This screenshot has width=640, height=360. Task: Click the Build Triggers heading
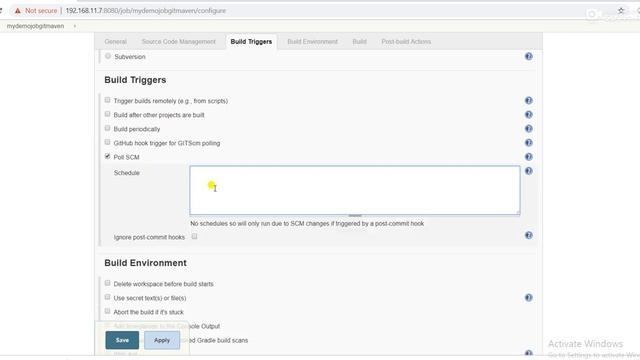tap(135, 80)
